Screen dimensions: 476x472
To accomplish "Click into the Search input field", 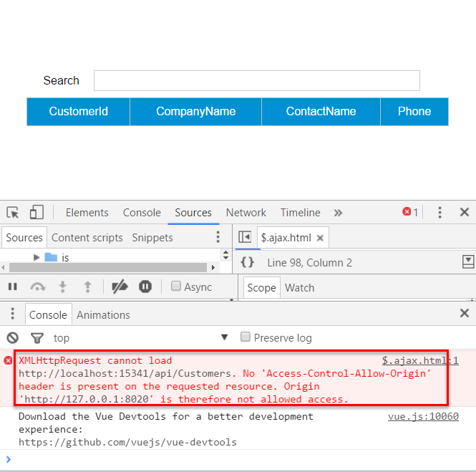I will tap(256, 80).
